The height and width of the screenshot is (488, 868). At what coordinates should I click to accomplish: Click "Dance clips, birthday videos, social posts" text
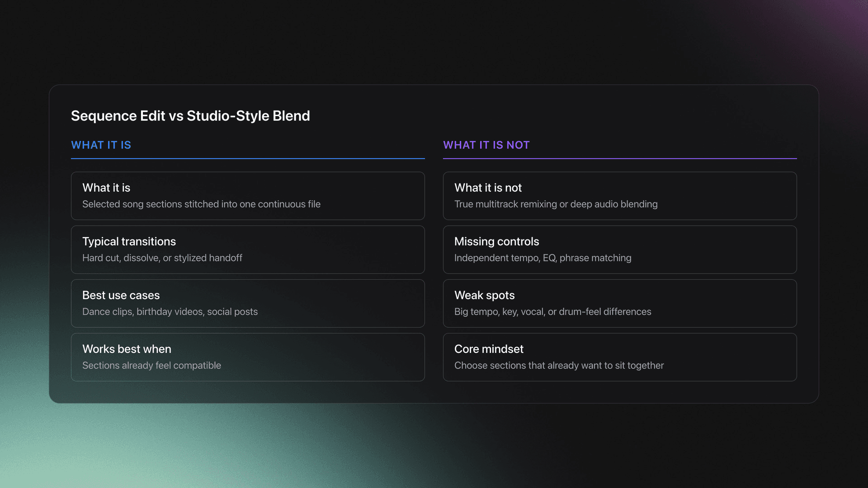[x=170, y=311]
